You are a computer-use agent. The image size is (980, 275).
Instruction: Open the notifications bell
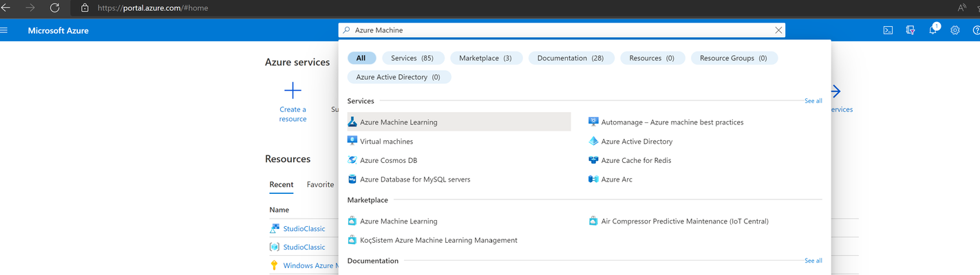click(x=933, y=30)
